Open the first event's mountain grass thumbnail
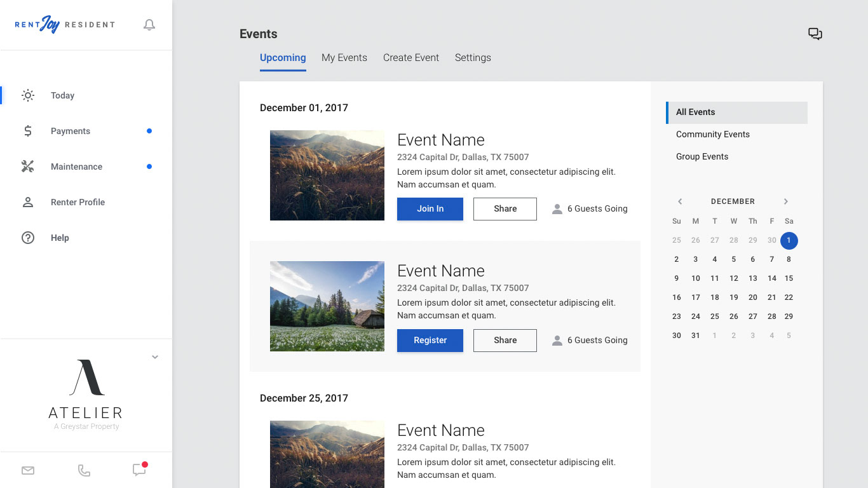Image resolution: width=868 pixels, height=488 pixels. pyautogui.click(x=327, y=175)
